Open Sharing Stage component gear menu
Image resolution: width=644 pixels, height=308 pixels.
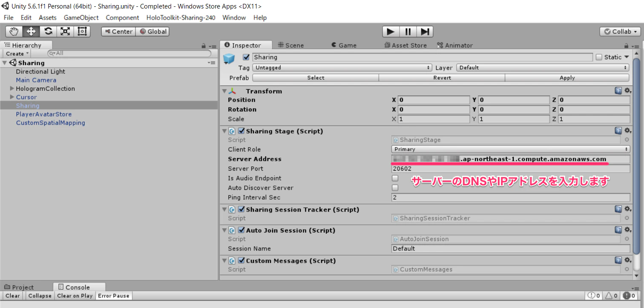coord(627,131)
